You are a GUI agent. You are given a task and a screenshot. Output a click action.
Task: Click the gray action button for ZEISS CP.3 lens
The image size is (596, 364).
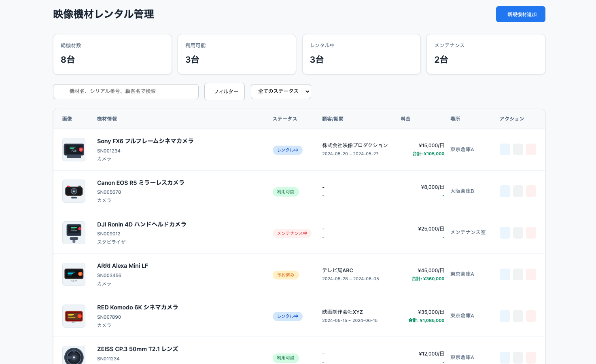[x=518, y=358]
